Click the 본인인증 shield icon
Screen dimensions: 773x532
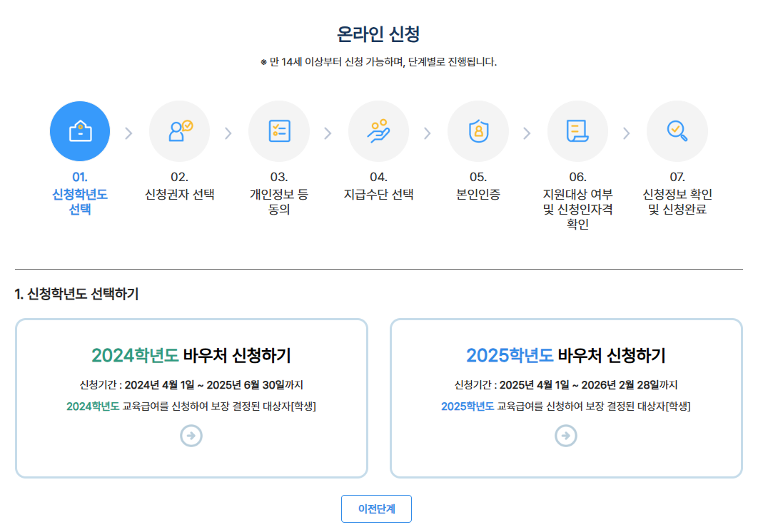point(478,131)
